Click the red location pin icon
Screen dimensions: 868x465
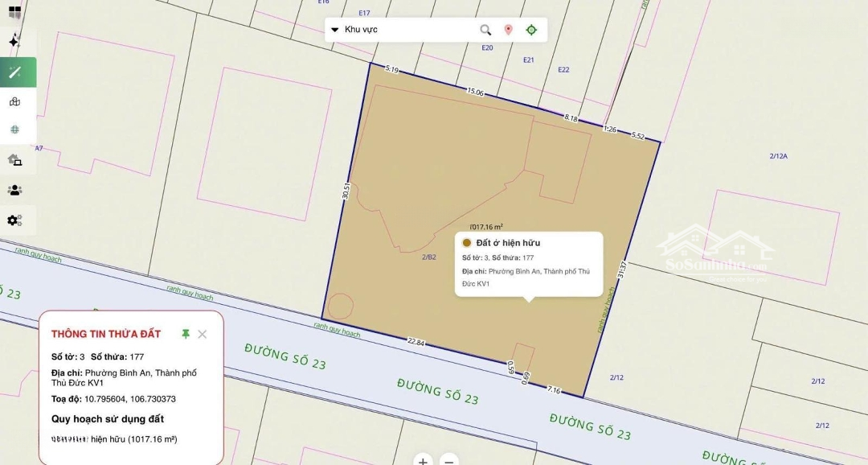click(x=508, y=30)
